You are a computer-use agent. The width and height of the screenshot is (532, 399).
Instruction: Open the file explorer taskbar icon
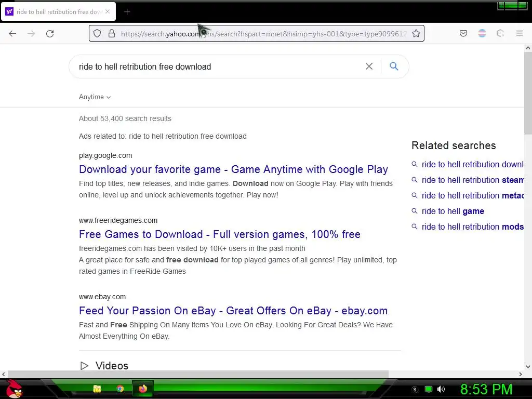point(97,389)
